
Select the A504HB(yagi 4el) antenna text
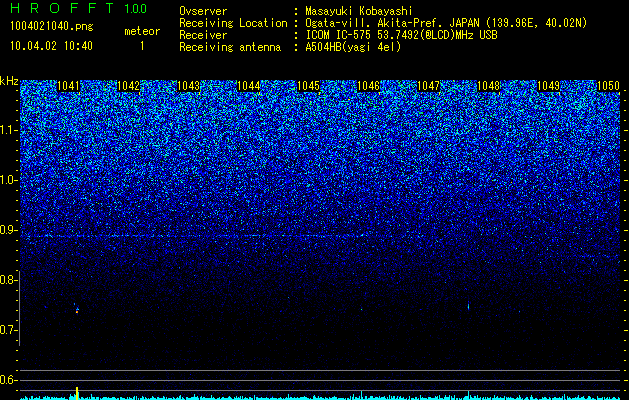pyautogui.click(x=353, y=47)
